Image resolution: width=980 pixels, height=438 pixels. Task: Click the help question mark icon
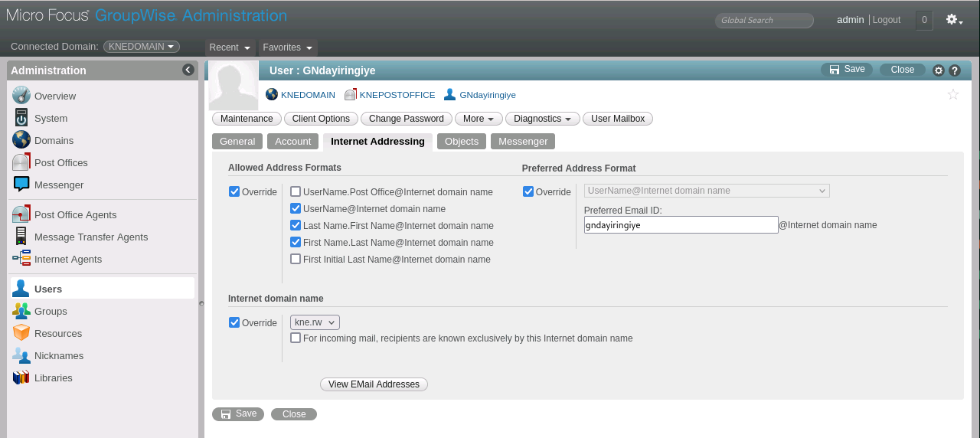pyautogui.click(x=955, y=70)
